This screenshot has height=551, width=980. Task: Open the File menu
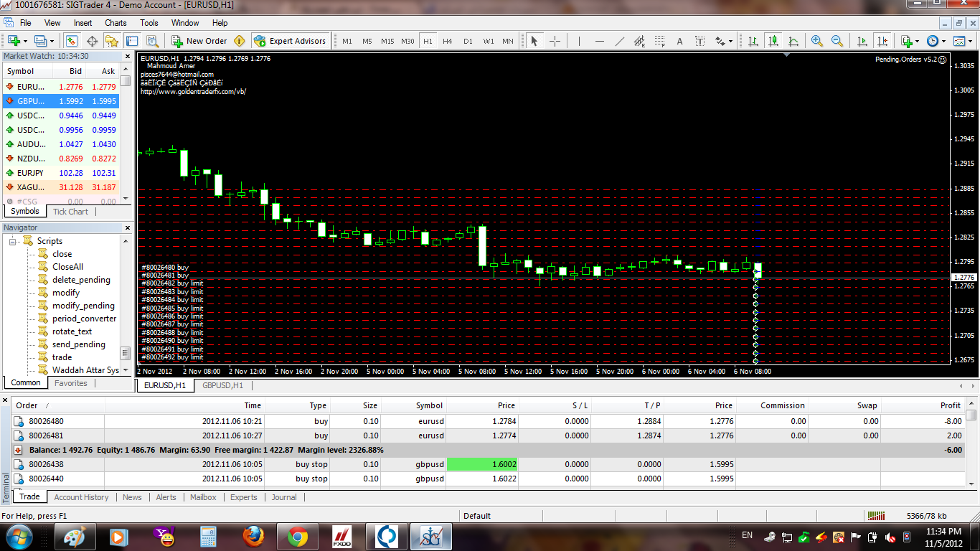26,23
